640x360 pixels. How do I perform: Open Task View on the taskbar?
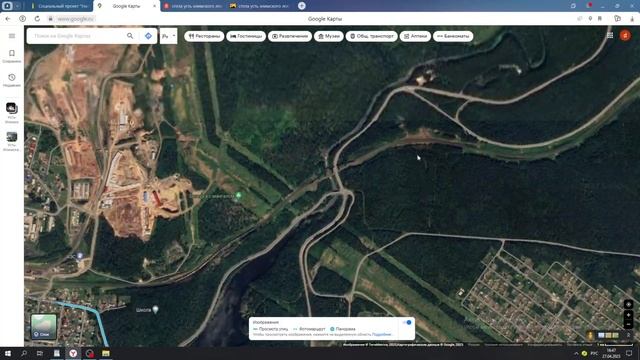[40, 353]
